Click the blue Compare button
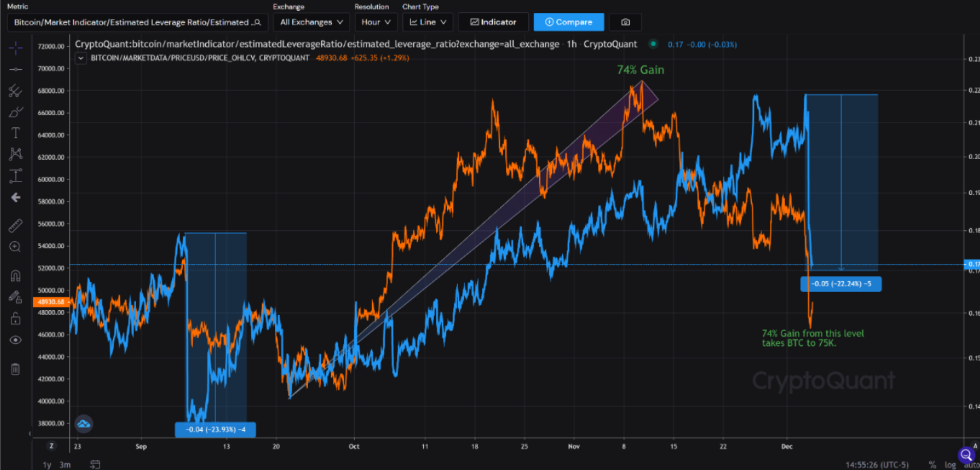The width and height of the screenshot is (980, 470). (x=569, y=22)
